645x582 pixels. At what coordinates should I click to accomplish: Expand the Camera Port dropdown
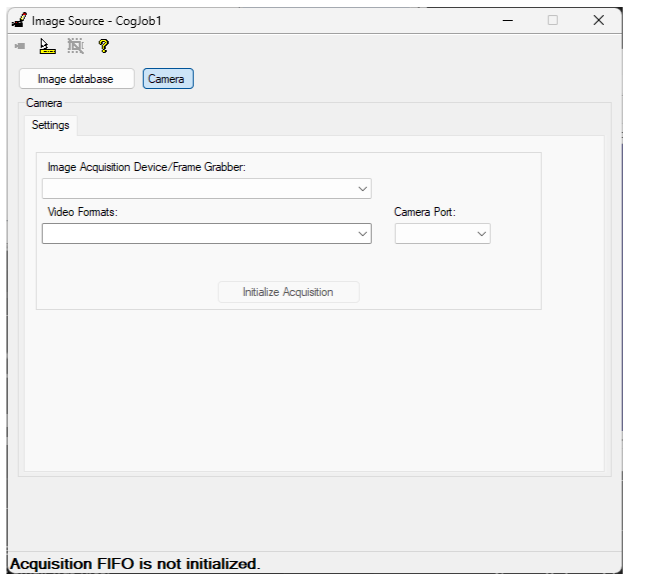[481, 234]
